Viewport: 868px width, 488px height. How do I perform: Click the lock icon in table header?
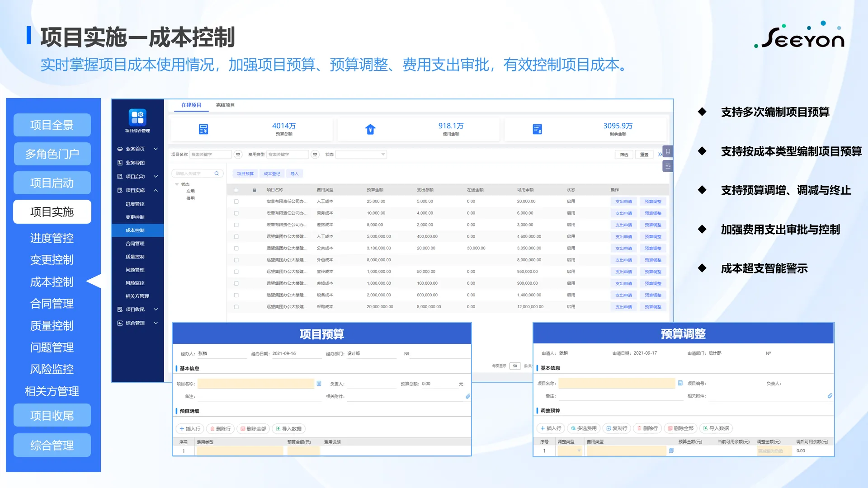[255, 190]
